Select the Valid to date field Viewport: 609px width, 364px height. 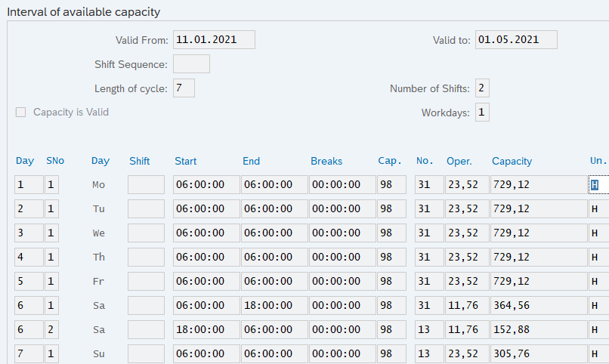516,40
